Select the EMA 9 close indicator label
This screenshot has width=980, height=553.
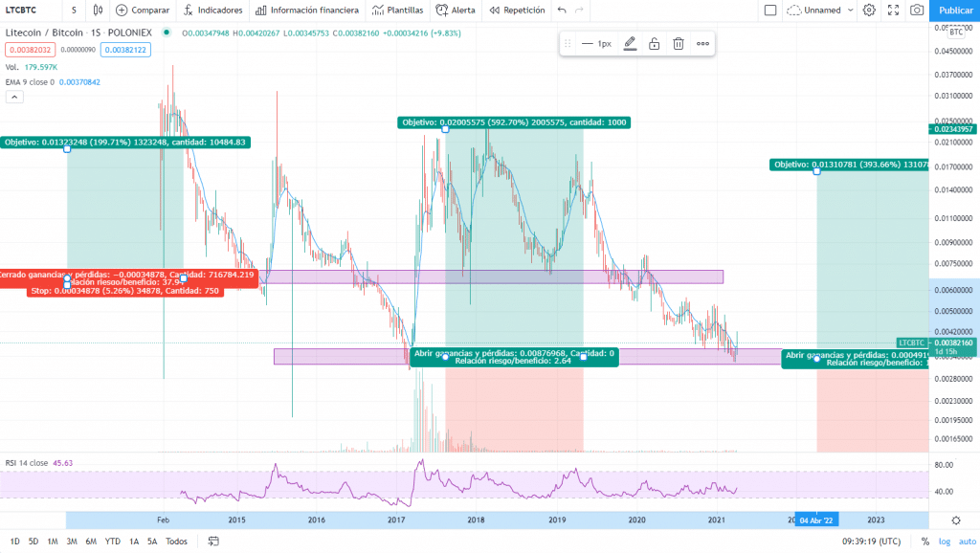(x=30, y=82)
